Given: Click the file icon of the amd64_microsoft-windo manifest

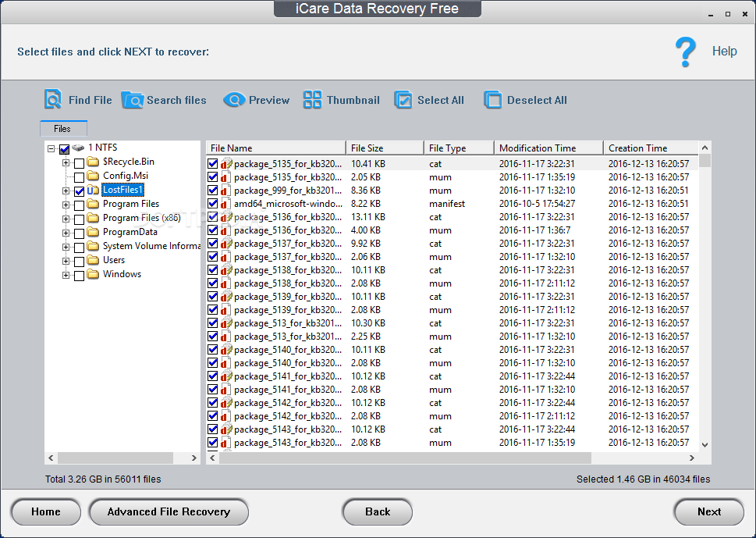Looking at the screenshot, I should tap(226, 204).
